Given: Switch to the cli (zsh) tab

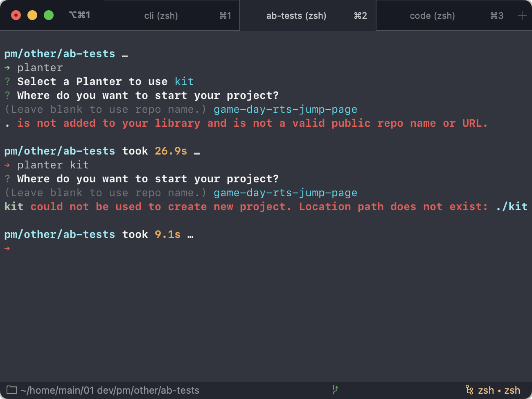Looking at the screenshot, I should (171, 16).
